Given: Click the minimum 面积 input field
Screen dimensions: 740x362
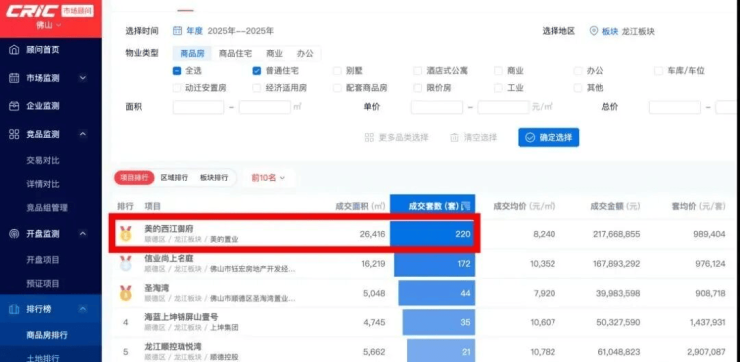Looking at the screenshot, I should 198,107.
